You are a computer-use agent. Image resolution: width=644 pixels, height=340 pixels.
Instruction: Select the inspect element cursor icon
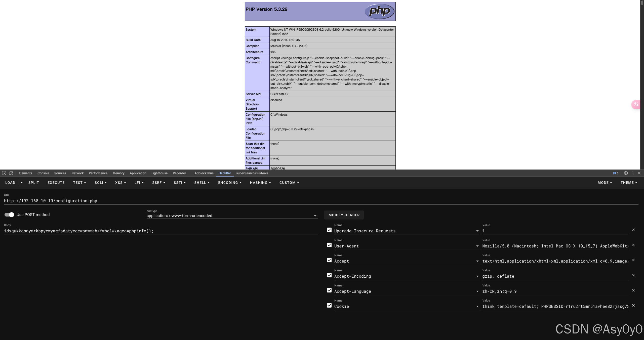tap(4, 173)
